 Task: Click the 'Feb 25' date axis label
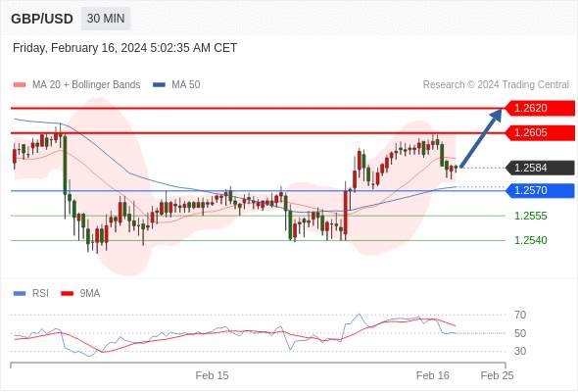(x=497, y=375)
